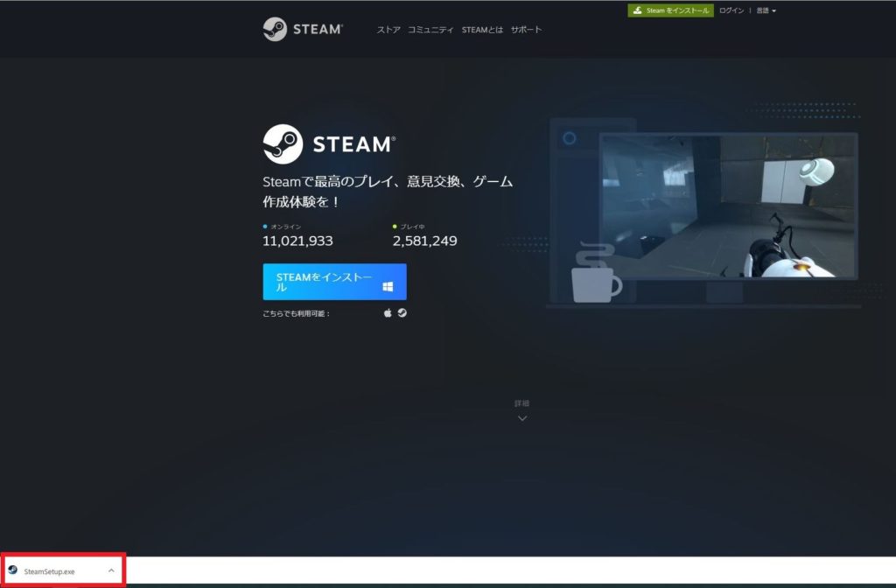Viewport: 896px width, 588px height.
Task: Click the プレイ中 count 2,581,249
Action: pyautogui.click(x=424, y=241)
